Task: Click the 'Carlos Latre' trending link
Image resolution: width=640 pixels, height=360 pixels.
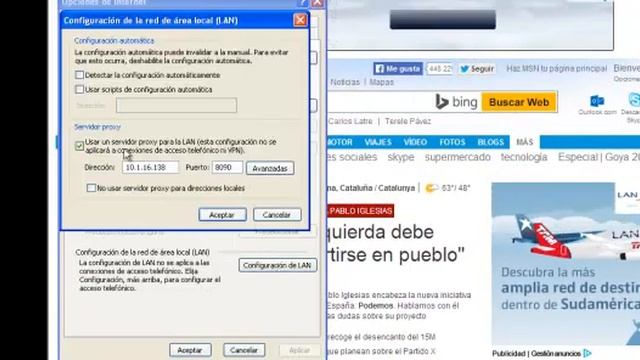Action: pyautogui.click(x=351, y=121)
